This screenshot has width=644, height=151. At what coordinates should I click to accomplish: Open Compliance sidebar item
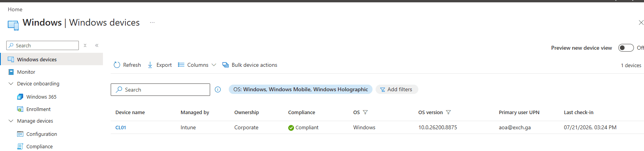[39, 146]
